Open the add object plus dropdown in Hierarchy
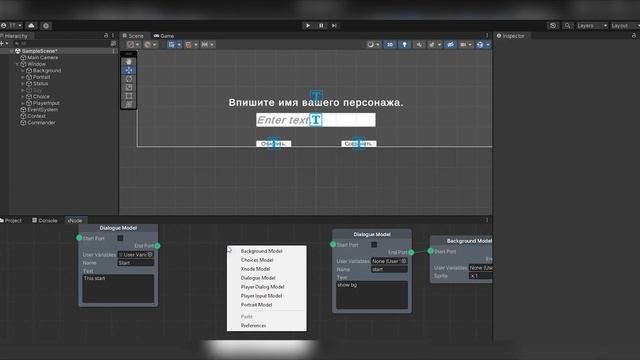Screen dimensions: 640x360 tap(4, 43)
